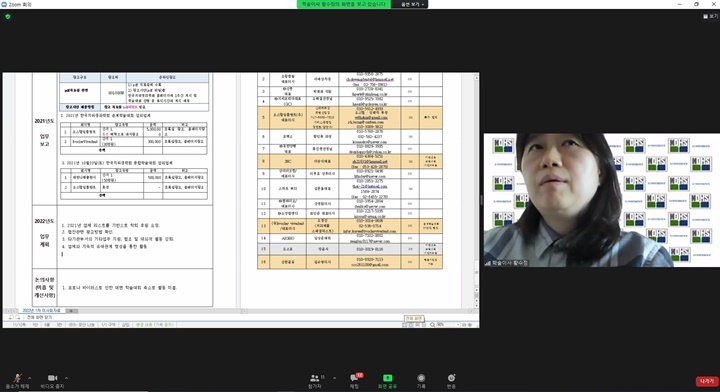Click the green encryption shield icon
720x392 pixels.
pyautogui.click(x=7, y=17)
